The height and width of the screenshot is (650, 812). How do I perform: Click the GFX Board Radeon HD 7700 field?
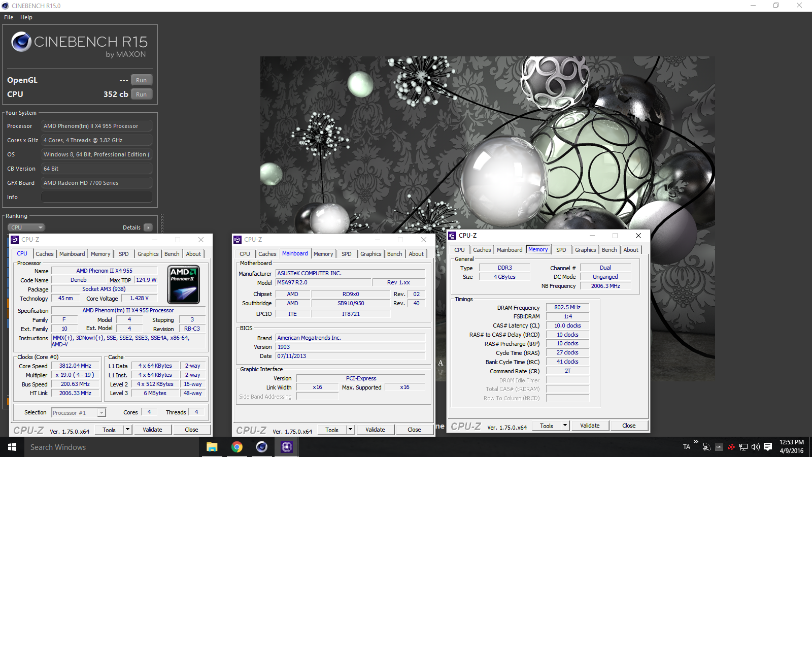click(x=96, y=183)
